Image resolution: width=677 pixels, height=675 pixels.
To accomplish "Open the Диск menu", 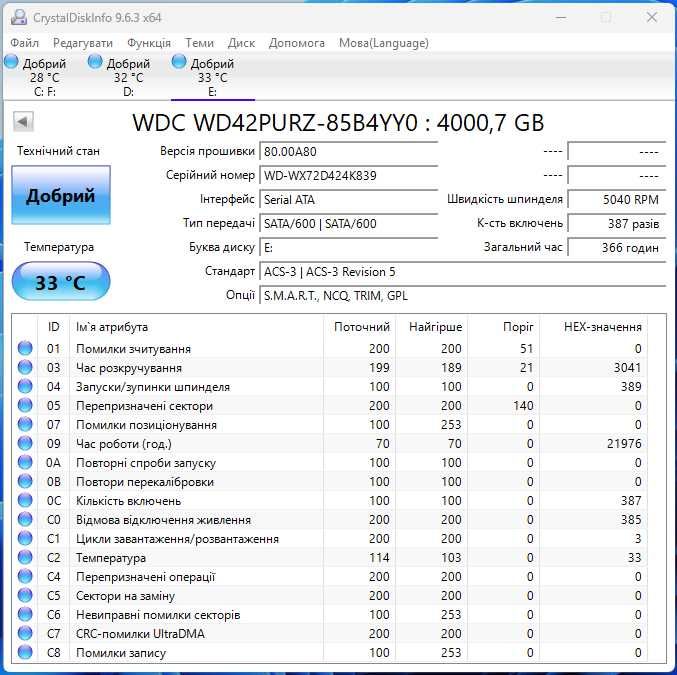I will pyautogui.click(x=241, y=43).
